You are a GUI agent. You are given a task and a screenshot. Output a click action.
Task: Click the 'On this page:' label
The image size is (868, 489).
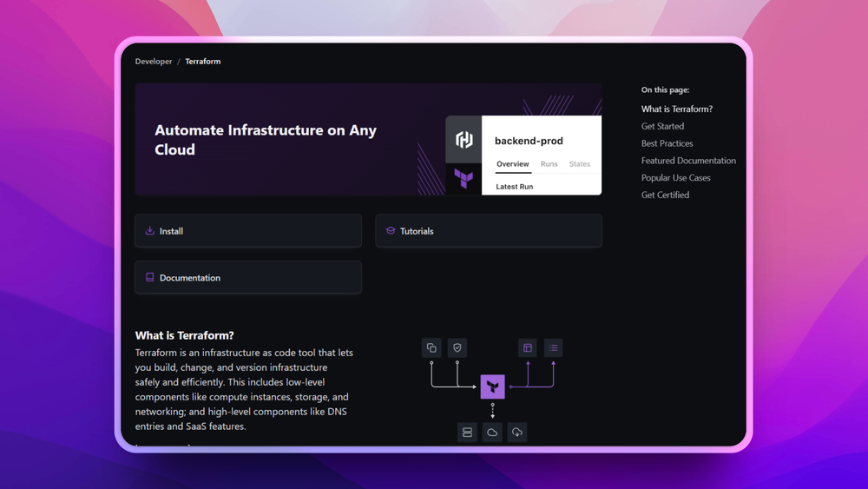coord(665,89)
